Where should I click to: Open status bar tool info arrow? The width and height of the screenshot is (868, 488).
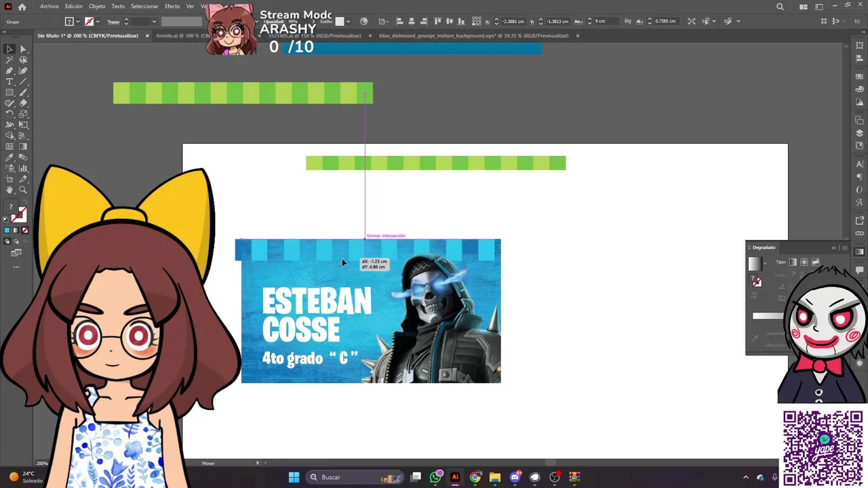(x=258, y=463)
